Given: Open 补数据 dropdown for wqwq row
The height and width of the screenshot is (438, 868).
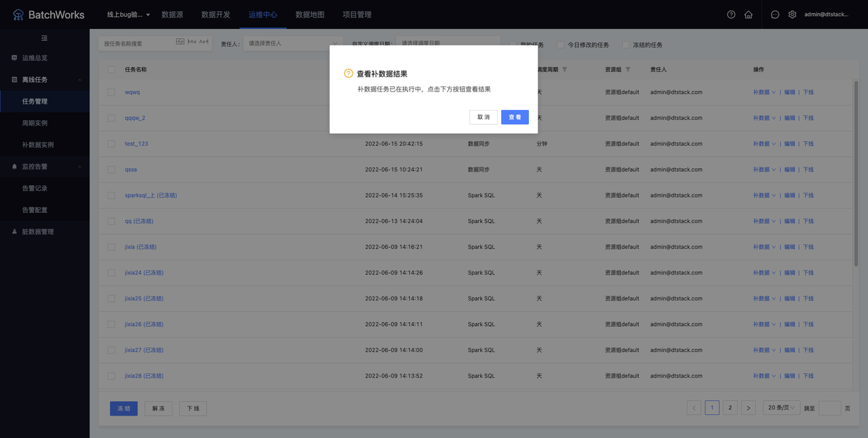Looking at the screenshot, I should click(x=764, y=92).
